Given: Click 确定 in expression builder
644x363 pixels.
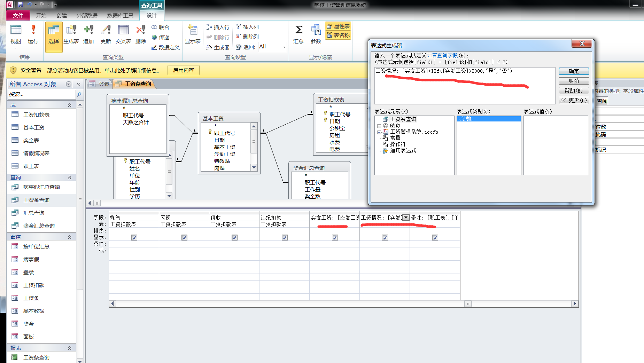Looking at the screenshot, I should pyautogui.click(x=574, y=71).
